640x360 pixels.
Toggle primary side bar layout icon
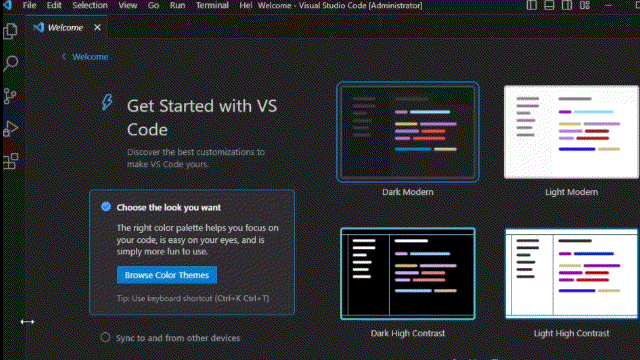click(x=531, y=5)
